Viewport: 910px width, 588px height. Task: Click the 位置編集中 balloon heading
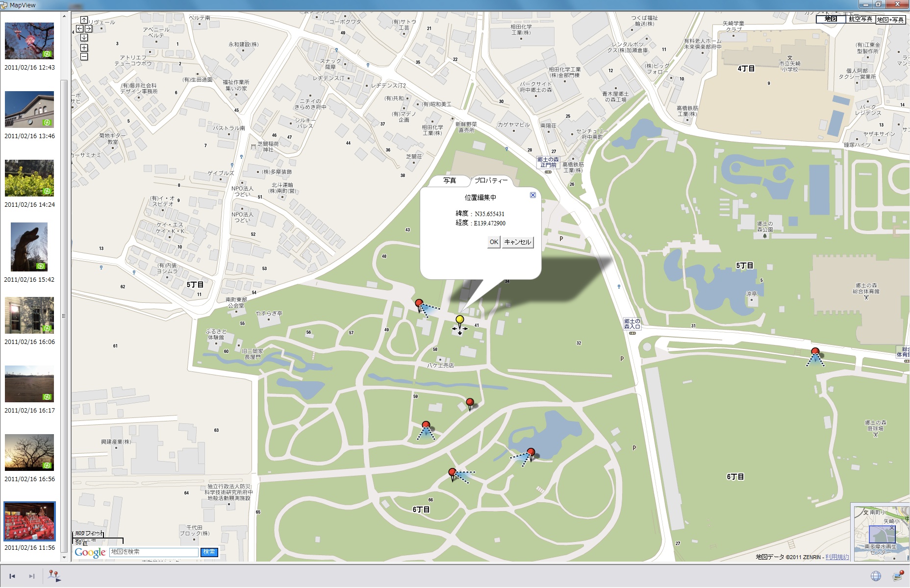pos(480,197)
